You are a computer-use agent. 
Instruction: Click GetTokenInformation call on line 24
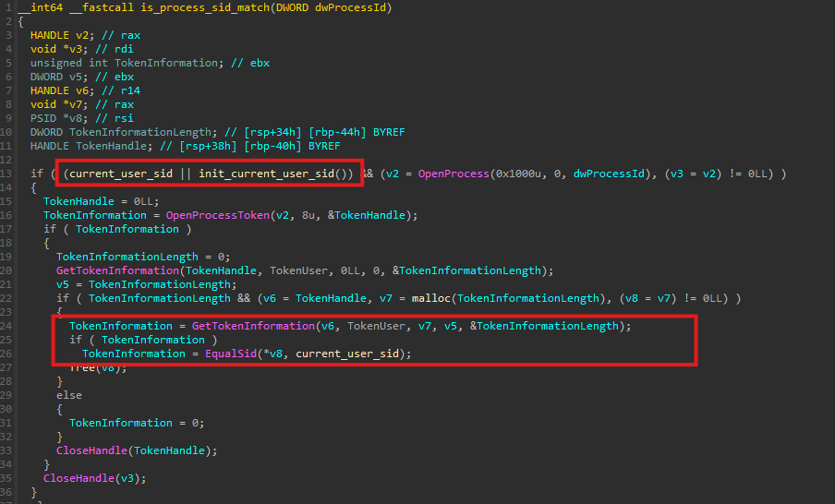[253, 326]
